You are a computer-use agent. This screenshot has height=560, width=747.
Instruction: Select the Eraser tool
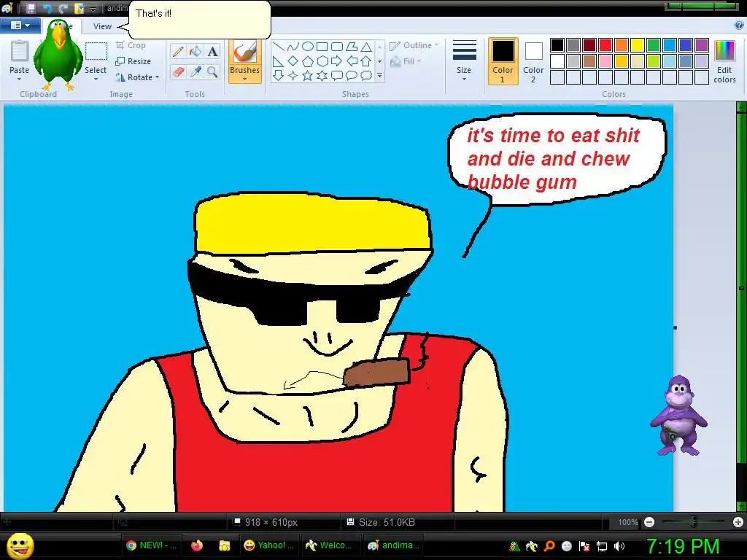[178, 72]
